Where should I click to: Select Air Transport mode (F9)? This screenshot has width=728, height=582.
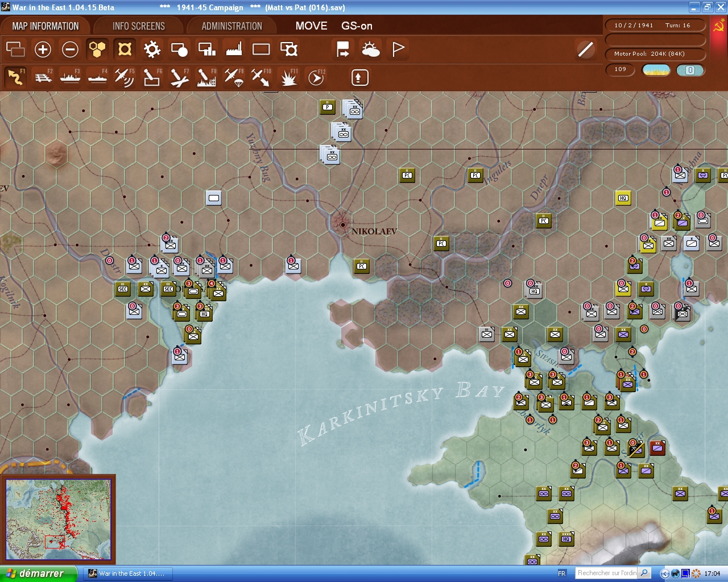point(234,77)
